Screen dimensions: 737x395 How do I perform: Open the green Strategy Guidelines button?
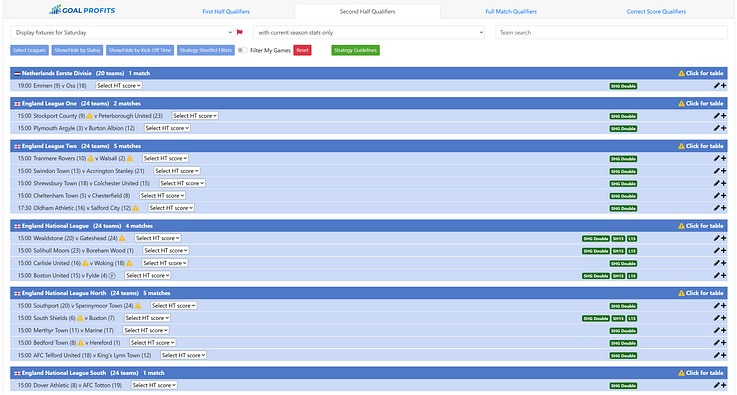click(355, 50)
